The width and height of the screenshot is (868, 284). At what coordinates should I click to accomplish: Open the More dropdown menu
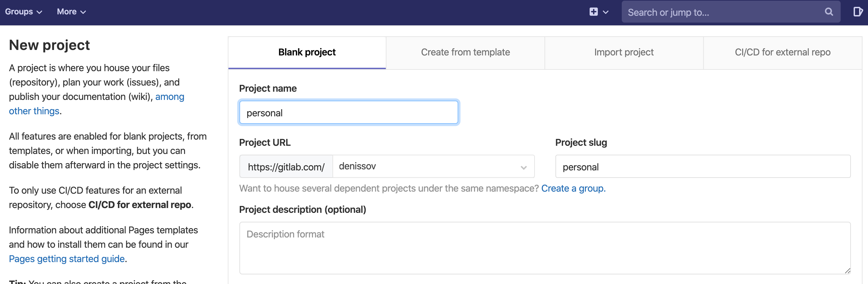click(x=71, y=12)
